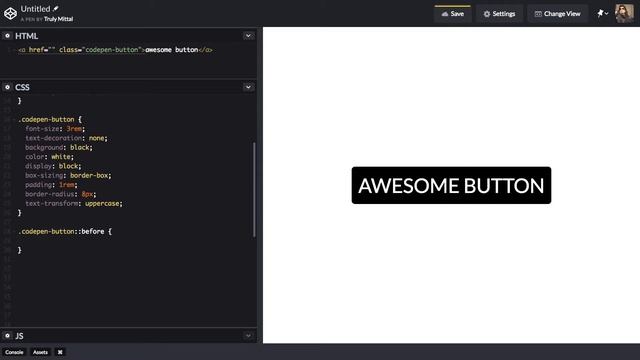Edit pen title pencil icon
The image size is (640, 360).
point(56,8)
